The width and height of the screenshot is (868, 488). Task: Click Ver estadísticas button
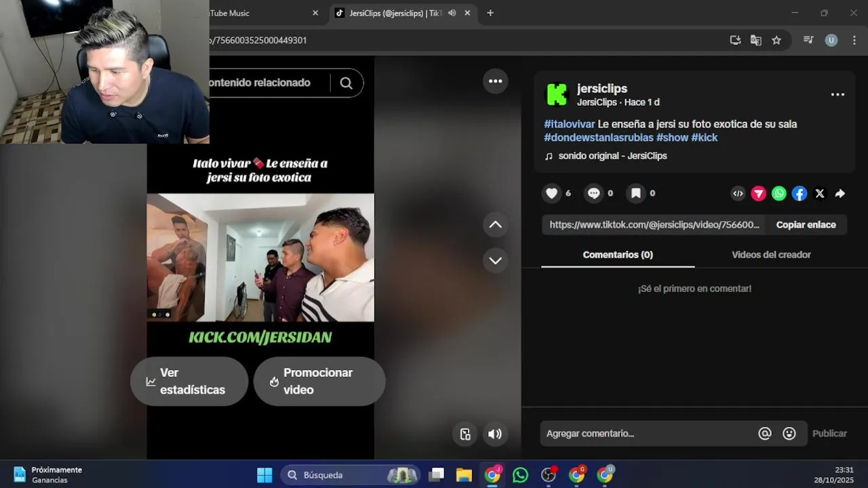(x=189, y=382)
